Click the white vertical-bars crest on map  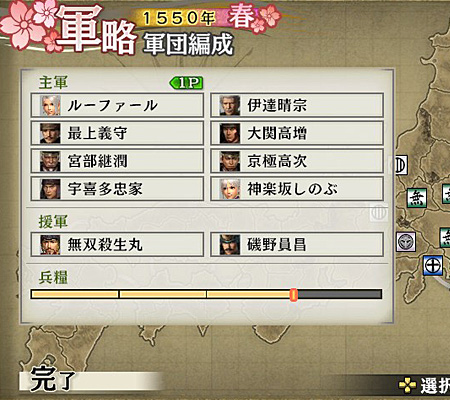click(400, 165)
